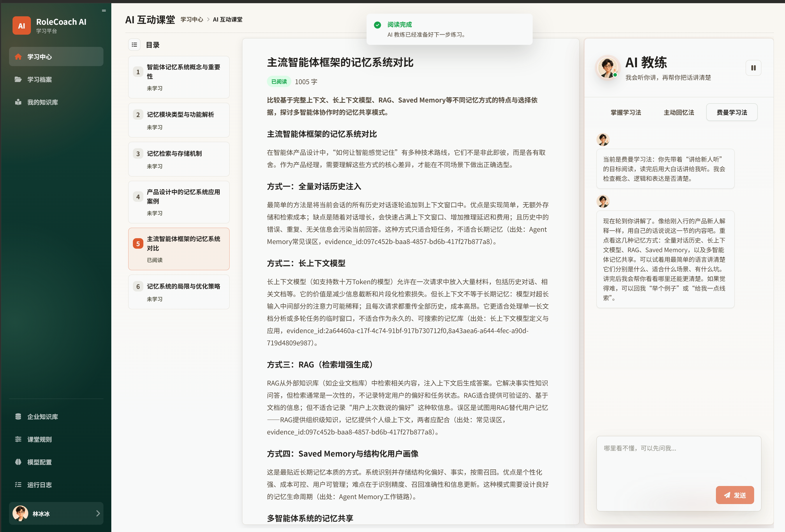Screen dimensions: 785x532
Task: Click the home icon beside 学习中心
Action: (18, 57)
